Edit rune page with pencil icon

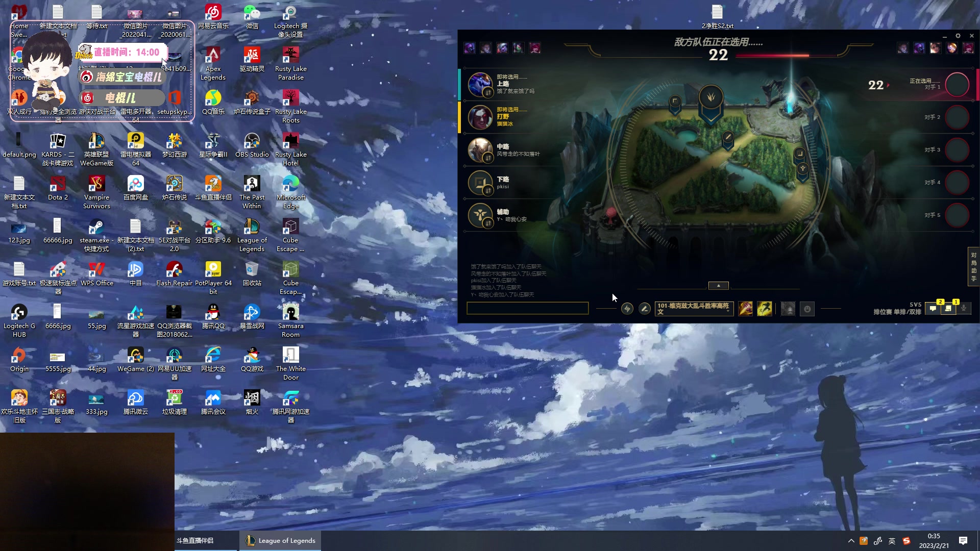point(645,309)
